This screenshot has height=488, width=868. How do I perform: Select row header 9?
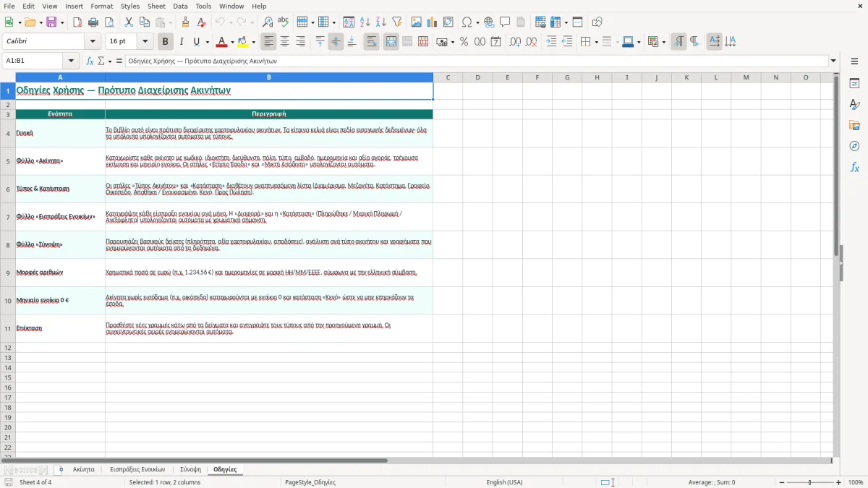(x=8, y=273)
